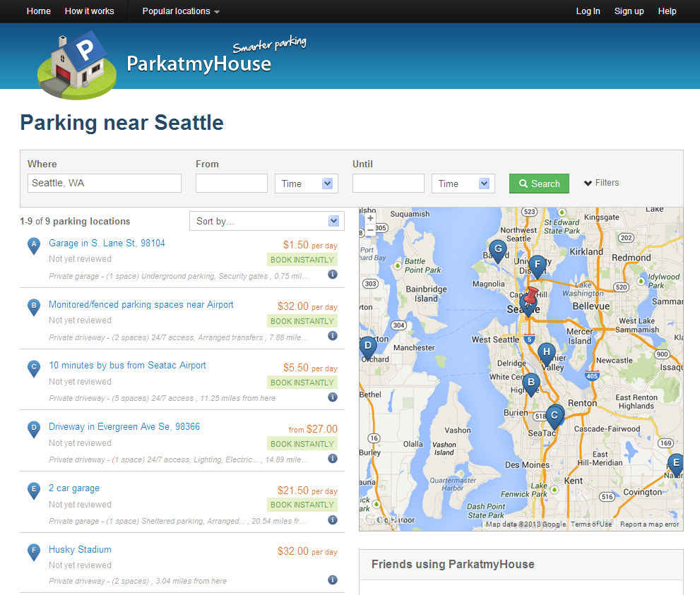The image size is (700, 595).
Task: Book instantly the $32.00 Airport parking
Action: [x=302, y=321]
